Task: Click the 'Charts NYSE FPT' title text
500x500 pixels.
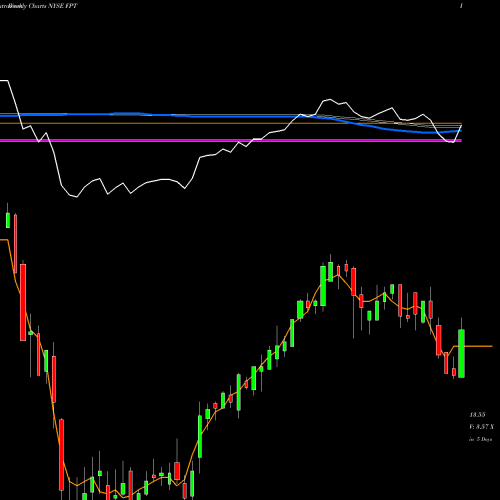Action: (53, 6)
